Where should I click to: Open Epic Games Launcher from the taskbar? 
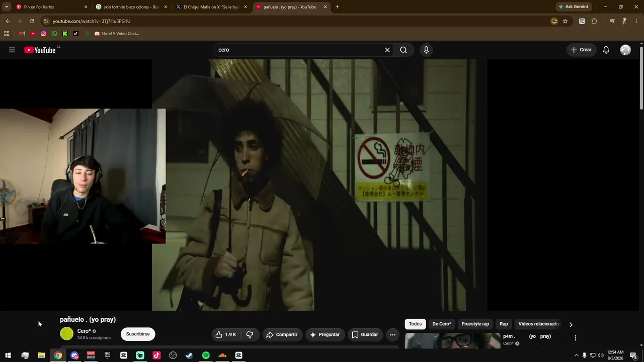[x=107, y=355]
